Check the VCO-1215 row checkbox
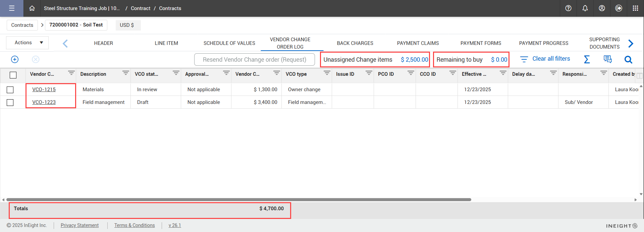644x232 pixels. click(10, 90)
